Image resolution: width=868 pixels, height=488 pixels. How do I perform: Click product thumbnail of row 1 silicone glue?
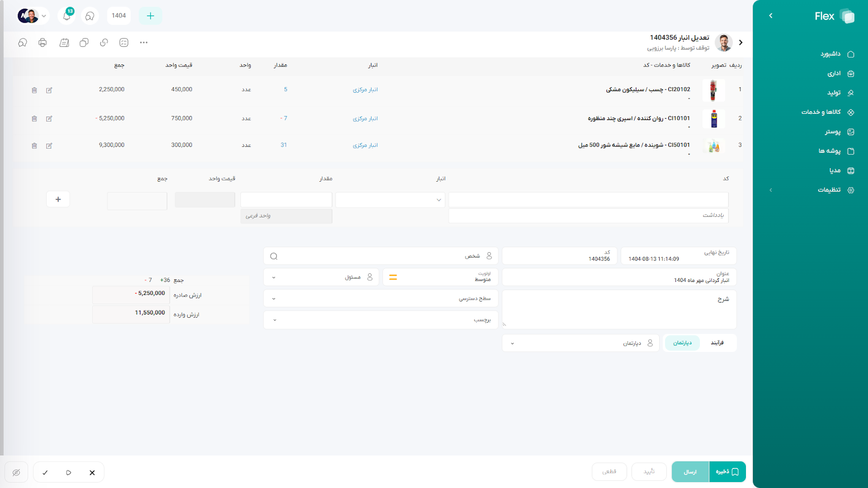(x=713, y=90)
